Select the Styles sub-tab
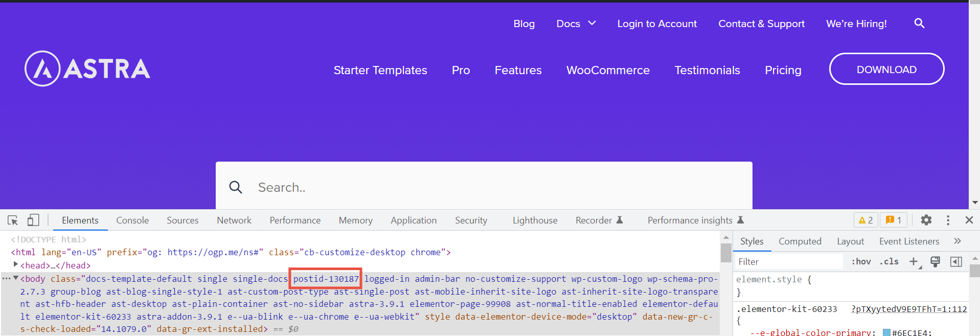The width and height of the screenshot is (980, 336). [751, 241]
